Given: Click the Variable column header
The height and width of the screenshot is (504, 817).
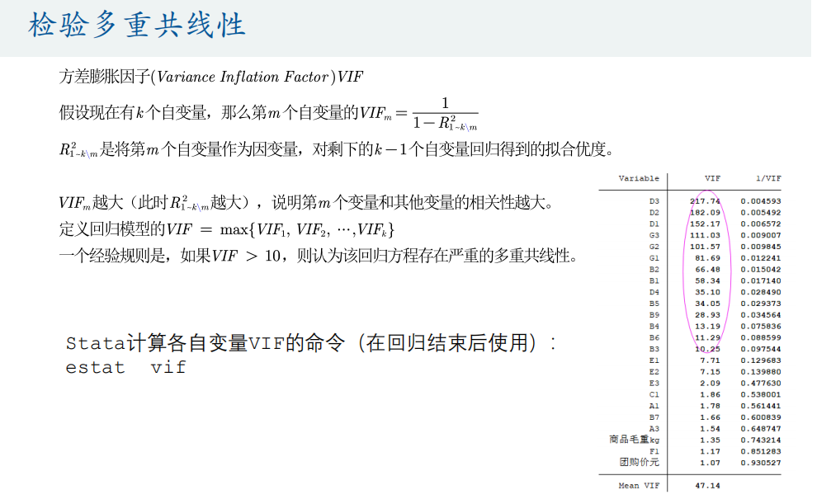Looking at the screenshot, I should [x=639, y=178].
